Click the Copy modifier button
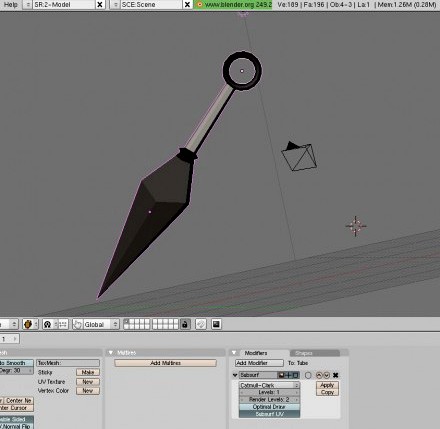 (327, 392)
